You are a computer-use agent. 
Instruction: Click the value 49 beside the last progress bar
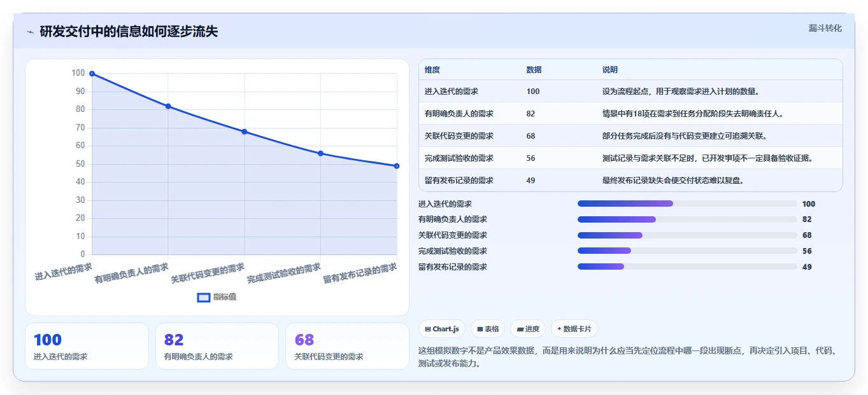tap(807, 267)
